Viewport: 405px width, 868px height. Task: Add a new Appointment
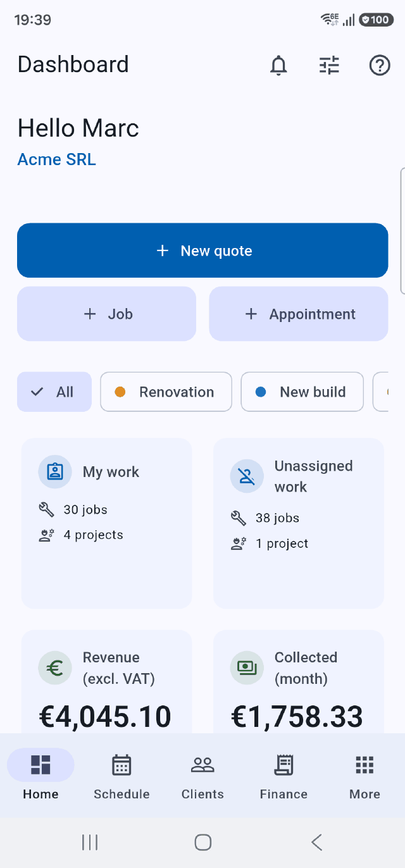click(299, 314)
